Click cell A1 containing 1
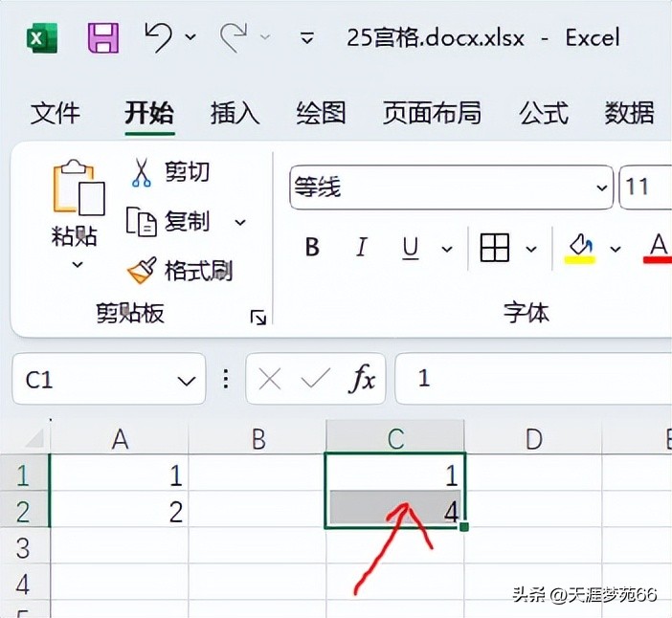 pos(120,473)
